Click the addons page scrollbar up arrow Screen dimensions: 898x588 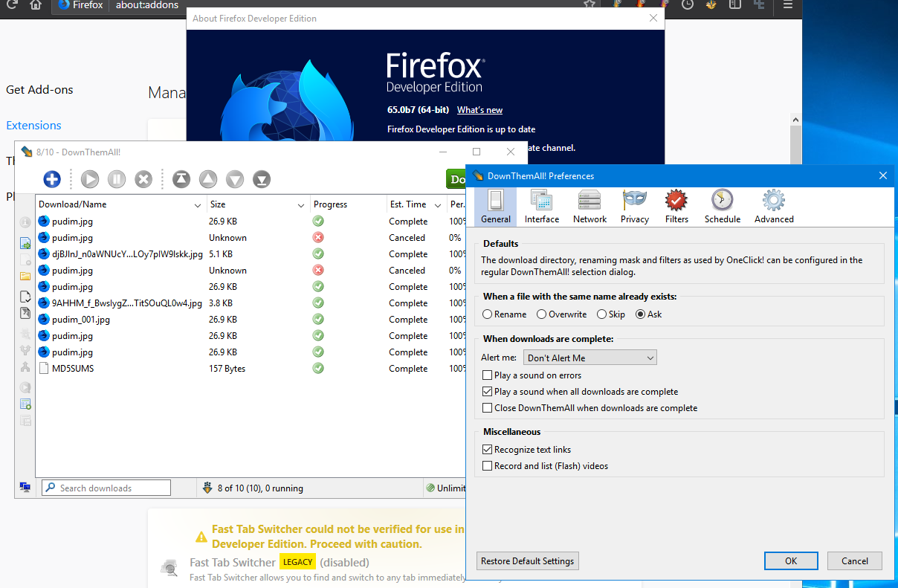coord(795,120)
